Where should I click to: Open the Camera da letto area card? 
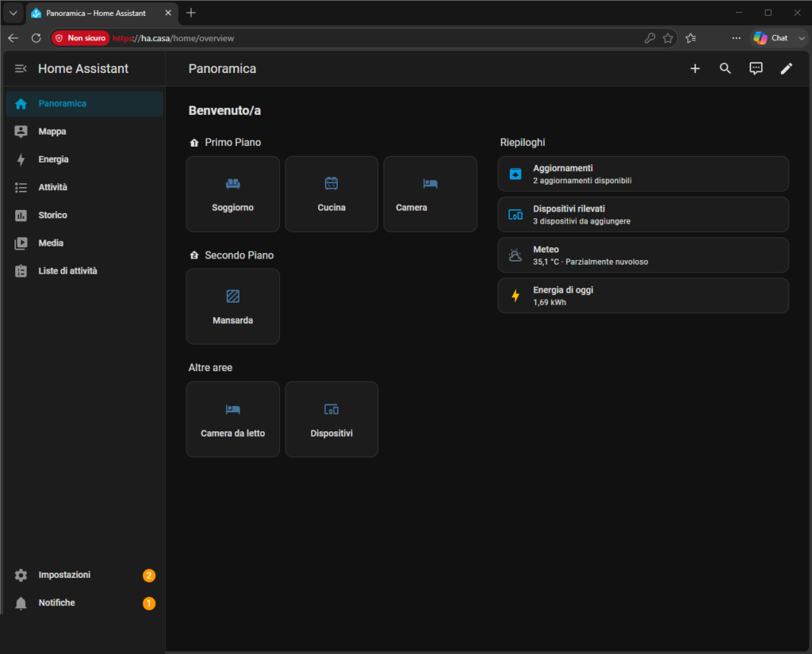233,419
